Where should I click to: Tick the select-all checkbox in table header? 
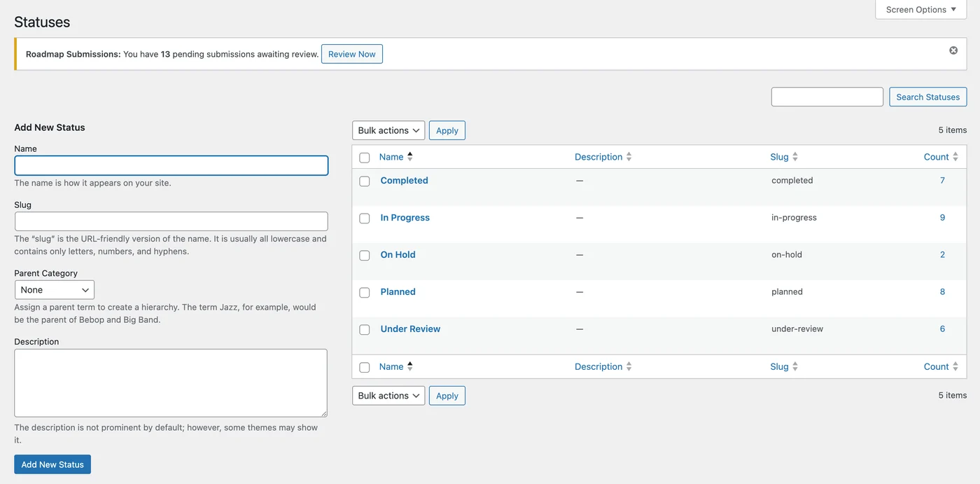(x=365, y=158)
